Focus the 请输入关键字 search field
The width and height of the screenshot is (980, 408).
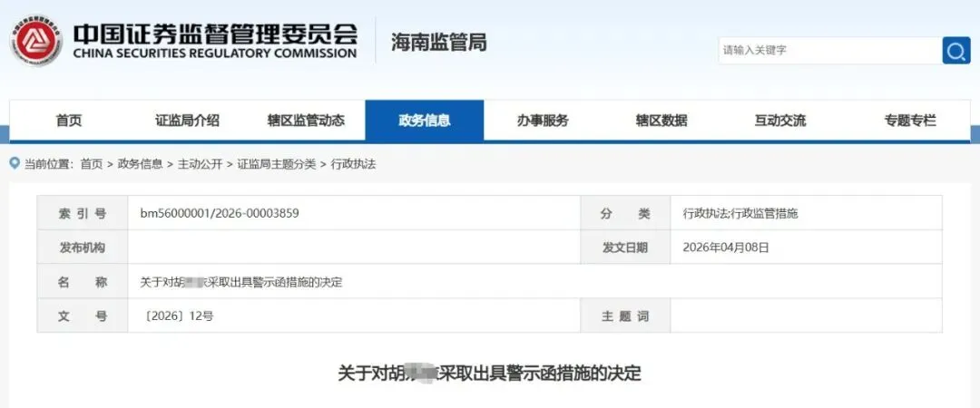point(830,51)
